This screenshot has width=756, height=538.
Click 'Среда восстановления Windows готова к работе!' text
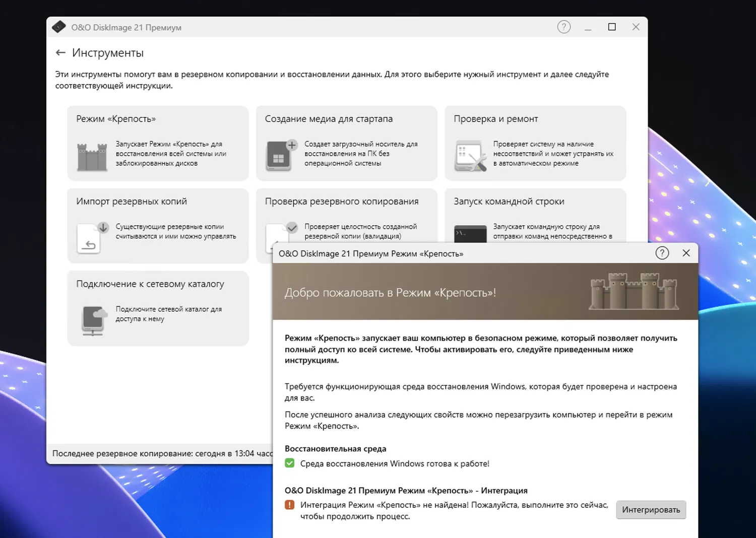[395, 463]
